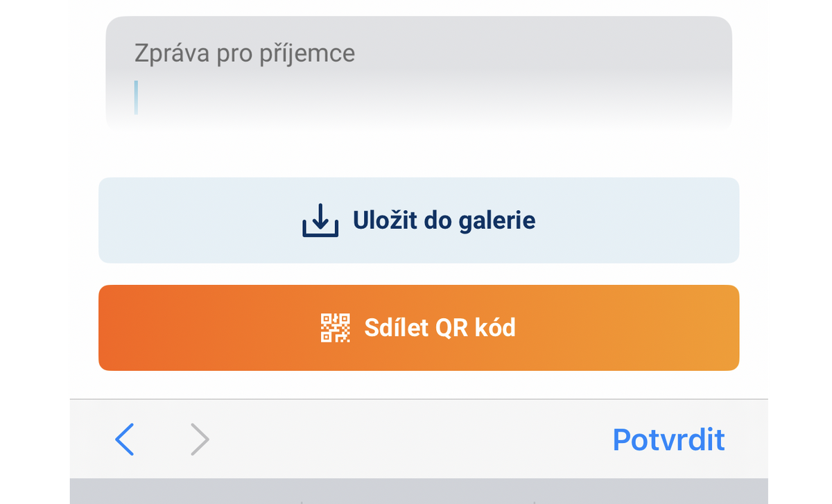The height and width of the screenshot is (504, 832).
Task: Click the light blue save-to-gallery panel
Action: (419, 220)
